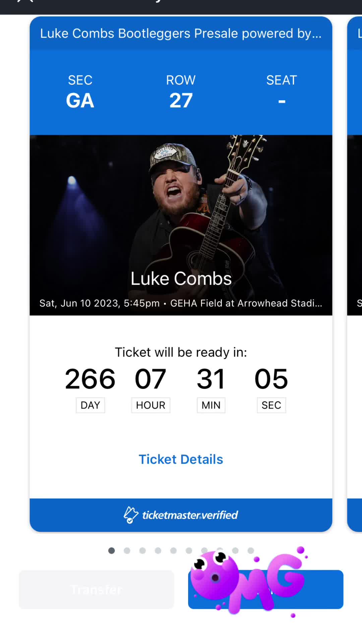Tap the Sat, Jun 10 2023 venue line
The width and height of the screenshot is (362, 644).
click(181, 303)
